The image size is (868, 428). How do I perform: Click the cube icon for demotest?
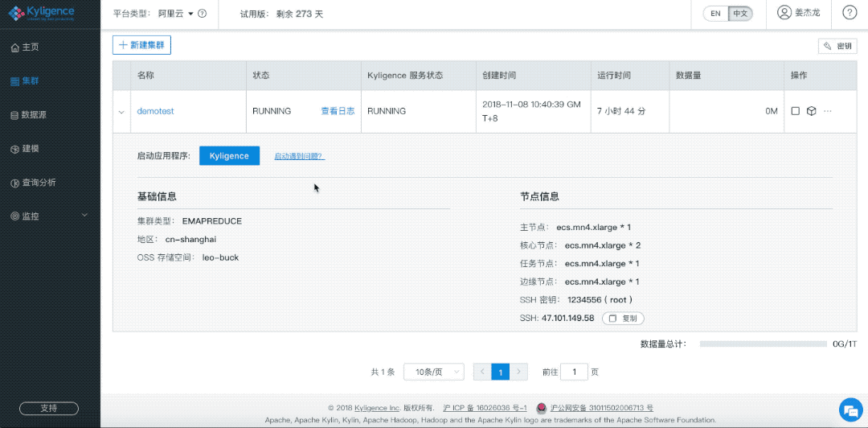coord(811,111)
